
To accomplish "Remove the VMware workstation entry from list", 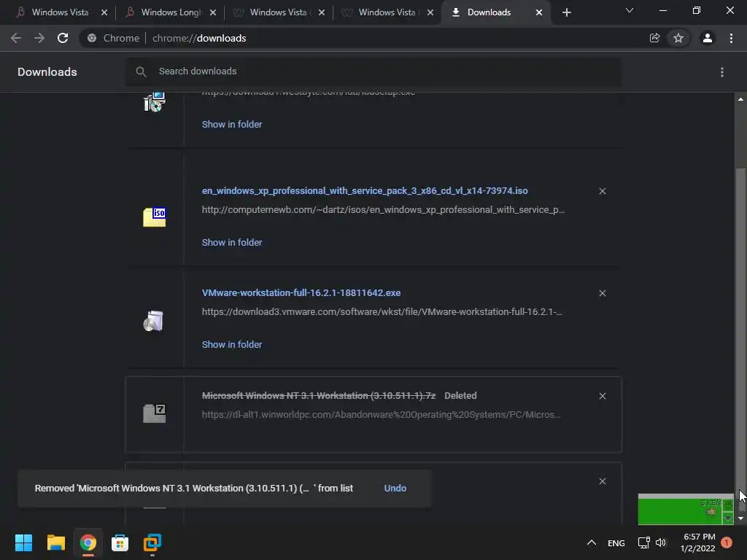I will [602, 293].
